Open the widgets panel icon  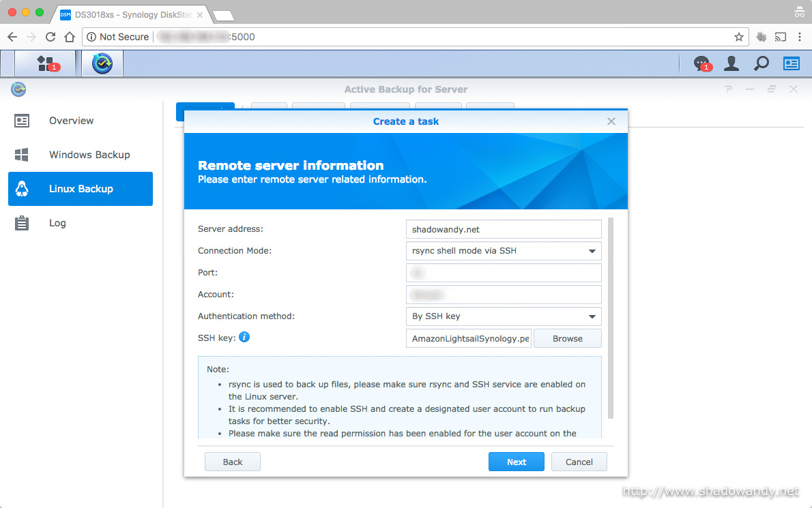tap(792, 63)
